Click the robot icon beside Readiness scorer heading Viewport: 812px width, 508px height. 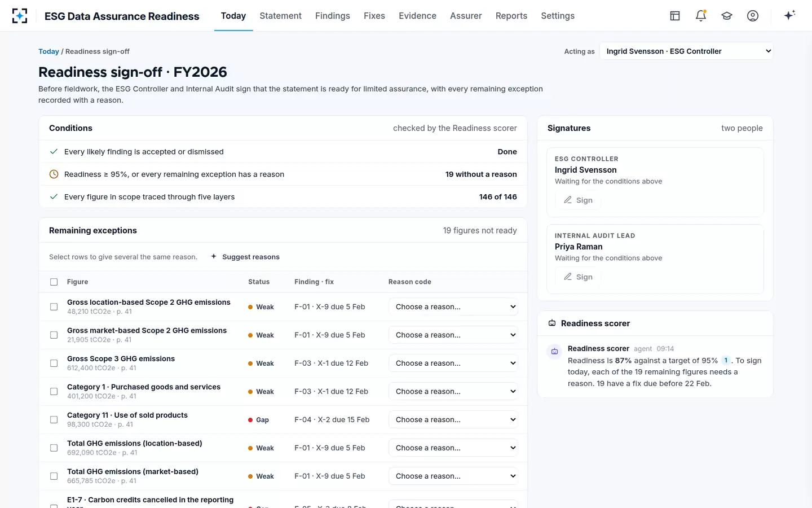(552, 323)
